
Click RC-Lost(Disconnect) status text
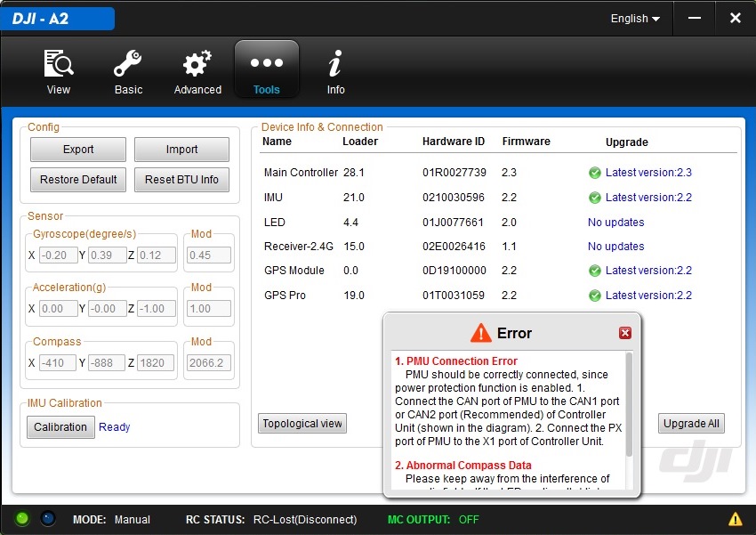point(305,519)
